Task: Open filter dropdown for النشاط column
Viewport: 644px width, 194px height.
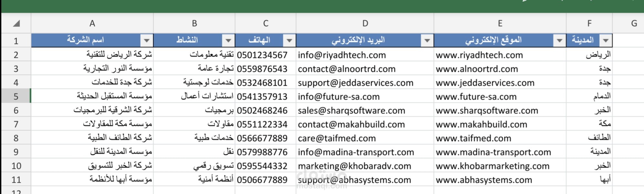Action: [x=228, y=41]
